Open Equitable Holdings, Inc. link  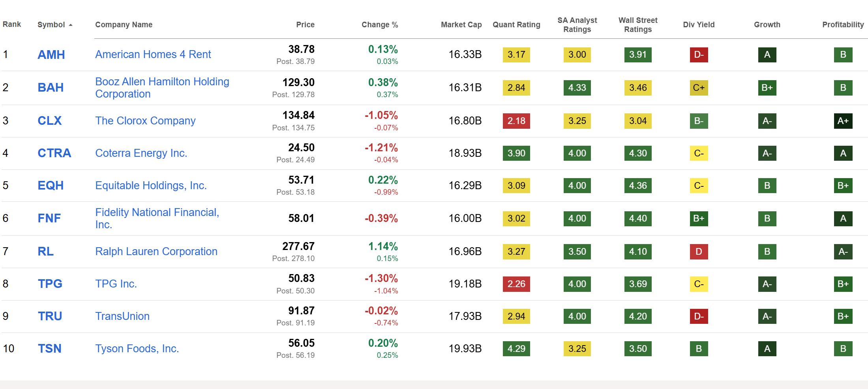coord(151,185)
